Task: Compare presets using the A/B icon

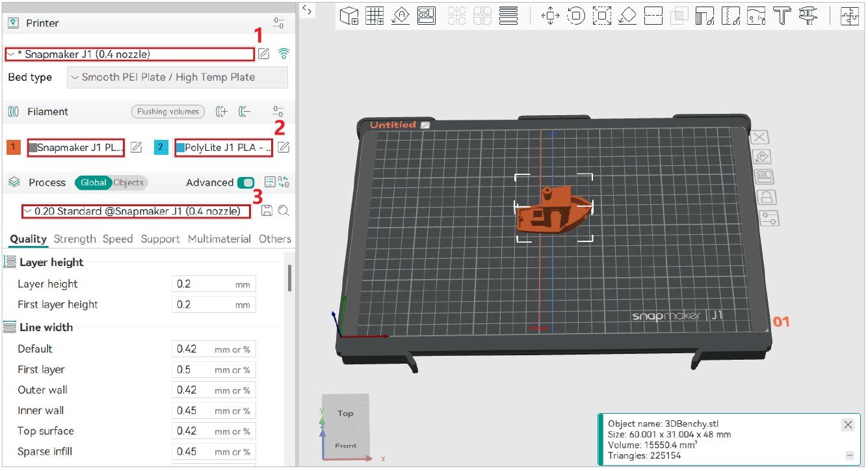Action: pyautogui.click(x=283, y=182)
